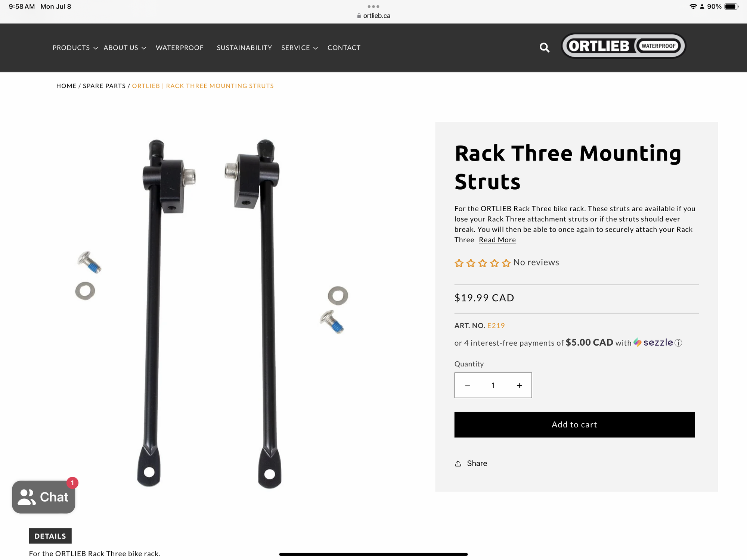Add the struts to cart

[574, 424]
